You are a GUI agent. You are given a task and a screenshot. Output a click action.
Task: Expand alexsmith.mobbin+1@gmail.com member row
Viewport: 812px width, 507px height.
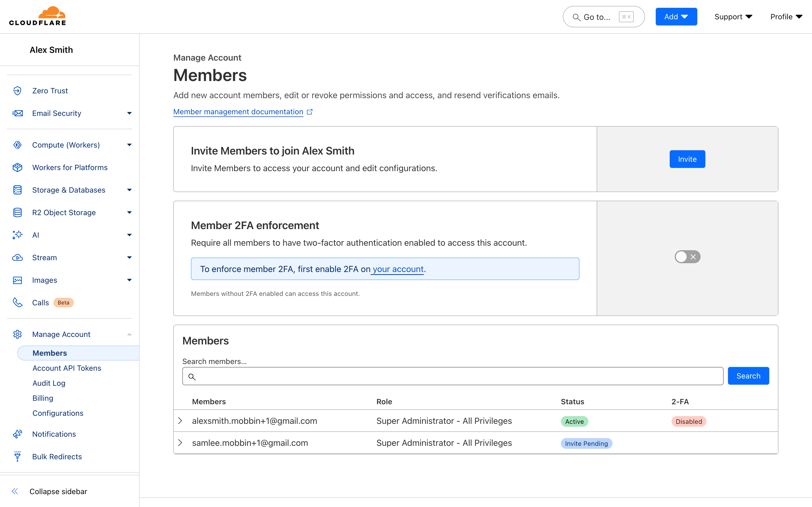pos(180,421)
